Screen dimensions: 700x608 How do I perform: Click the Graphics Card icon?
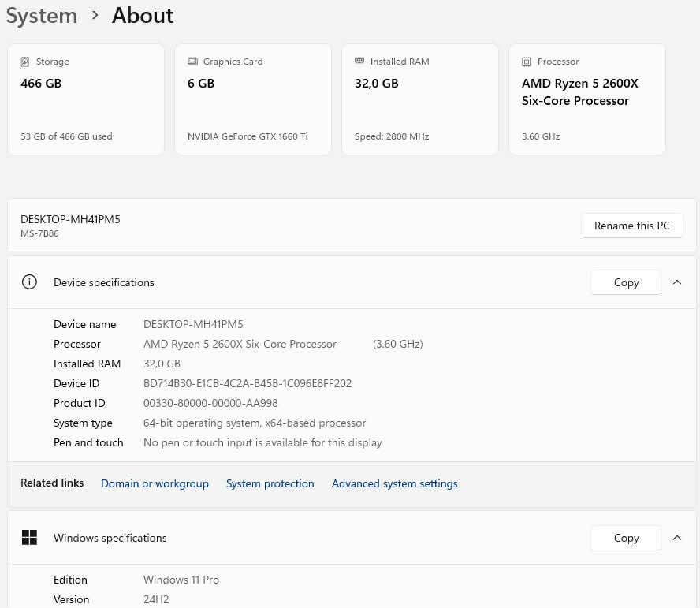[192, 62]
